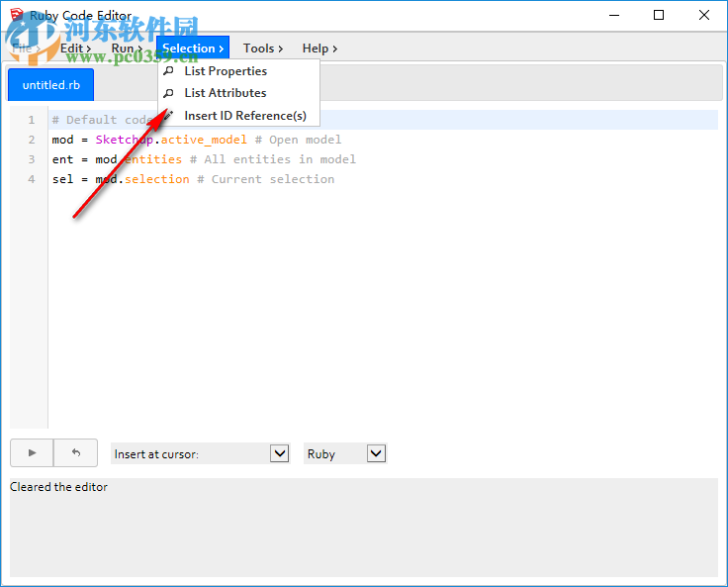Viewport: 728px width, 587px height.
Task: Place cursor on '# All entities in model'
Action: click(x=273, y=159)
